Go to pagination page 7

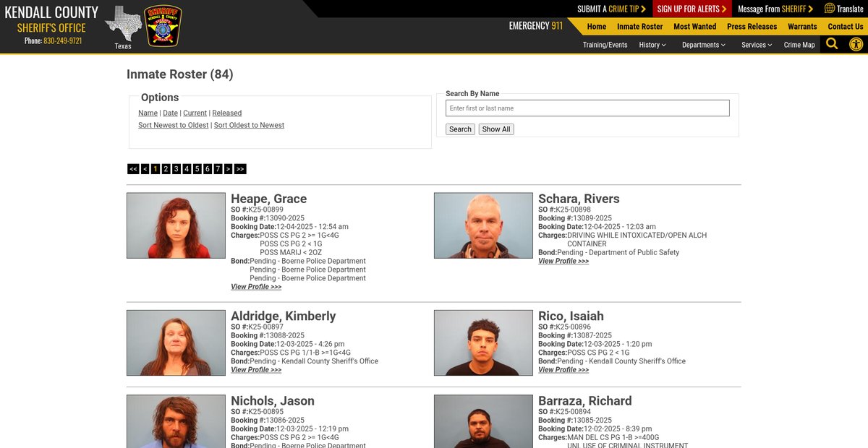pyautogui.click(x=218, y=169)
